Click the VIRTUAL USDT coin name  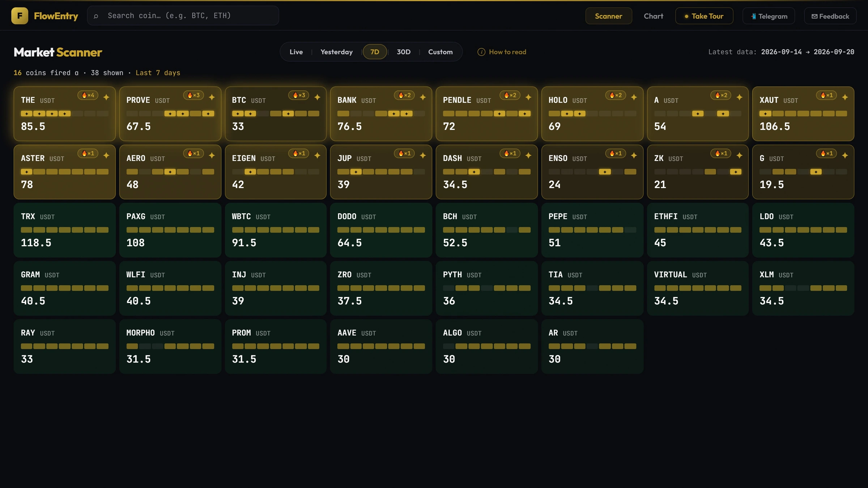click(680, 275)
